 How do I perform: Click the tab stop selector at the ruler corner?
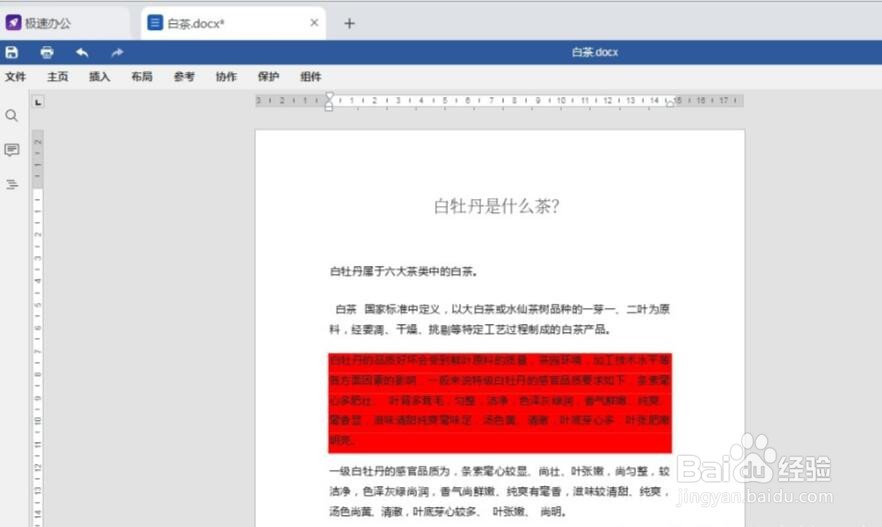coord(38,102)
